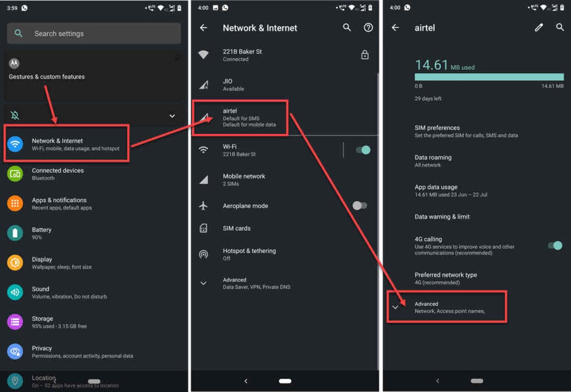571x392 pixels.
Task: Tap the Location pin icon
Action: [15, 381]
